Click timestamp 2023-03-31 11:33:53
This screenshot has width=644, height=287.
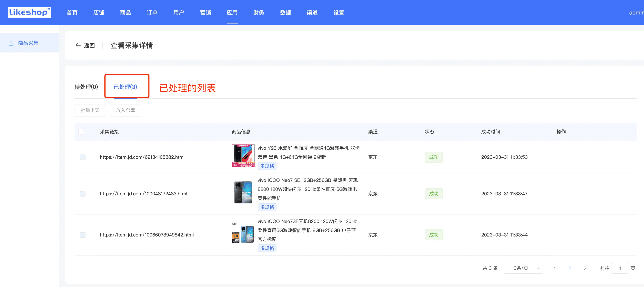(504, 157)
